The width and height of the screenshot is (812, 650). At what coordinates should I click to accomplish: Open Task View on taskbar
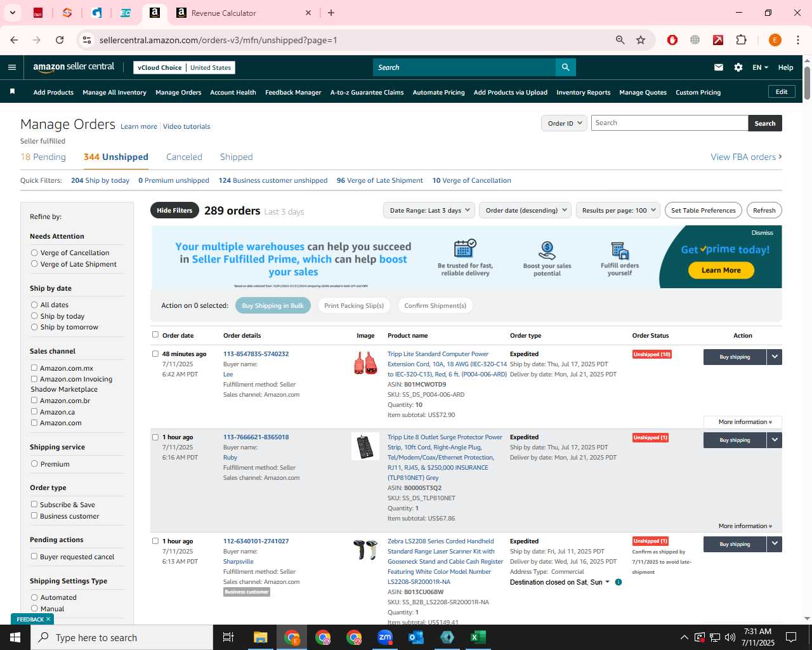228,637
